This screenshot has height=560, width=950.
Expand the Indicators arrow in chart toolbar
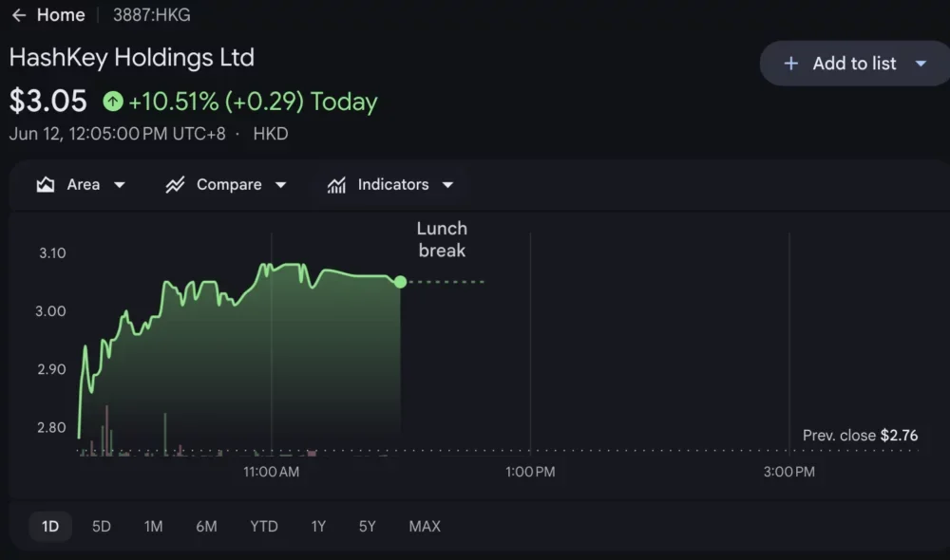coord(447,185)
